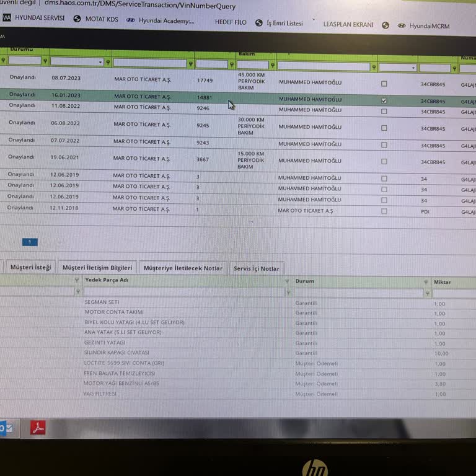Select the Servis İçi Notlar tab

click(256, 268)
